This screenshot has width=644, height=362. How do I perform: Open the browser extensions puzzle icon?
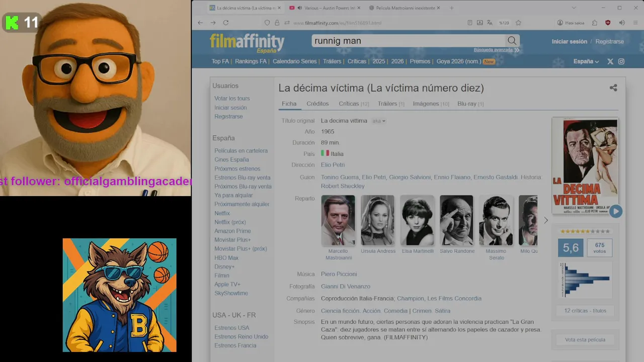point(595,23)
